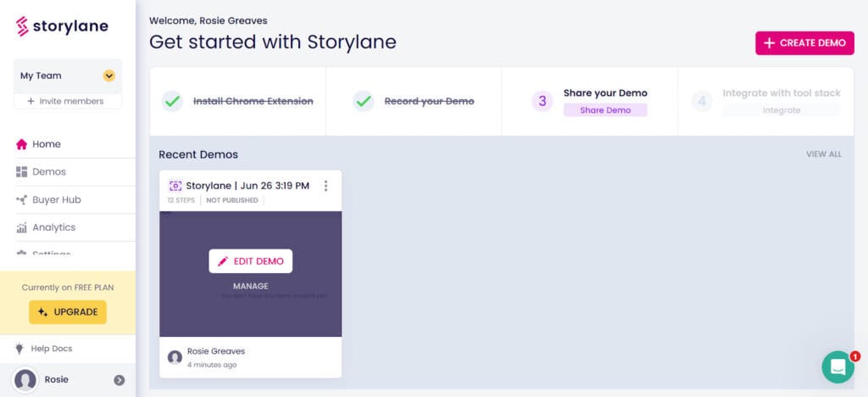868x397 pixels.
Task: Open the demo card three-dot menu
Action: coord(325,186)
